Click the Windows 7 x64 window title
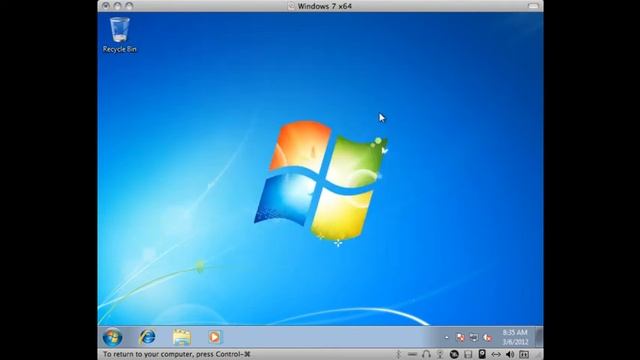The image size is (640, 360). [x=324, y=6]
